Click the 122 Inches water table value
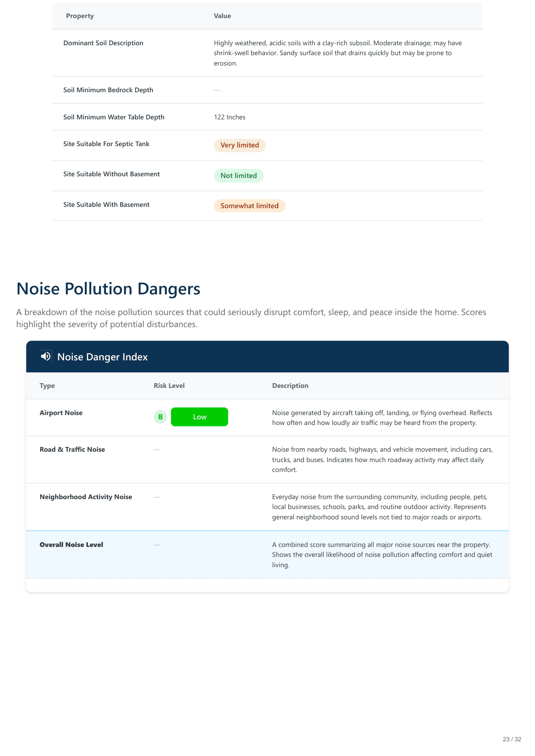This screenshot has width=535, height=756. pyautogui.click(x=230, y=117)
